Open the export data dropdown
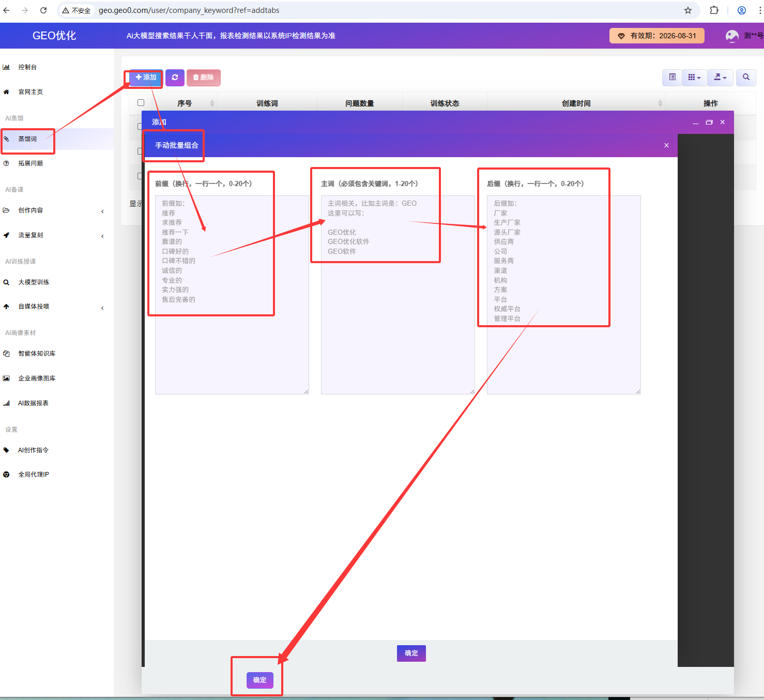This screenshot has height=700, width=764. click(x=720, y=78)
